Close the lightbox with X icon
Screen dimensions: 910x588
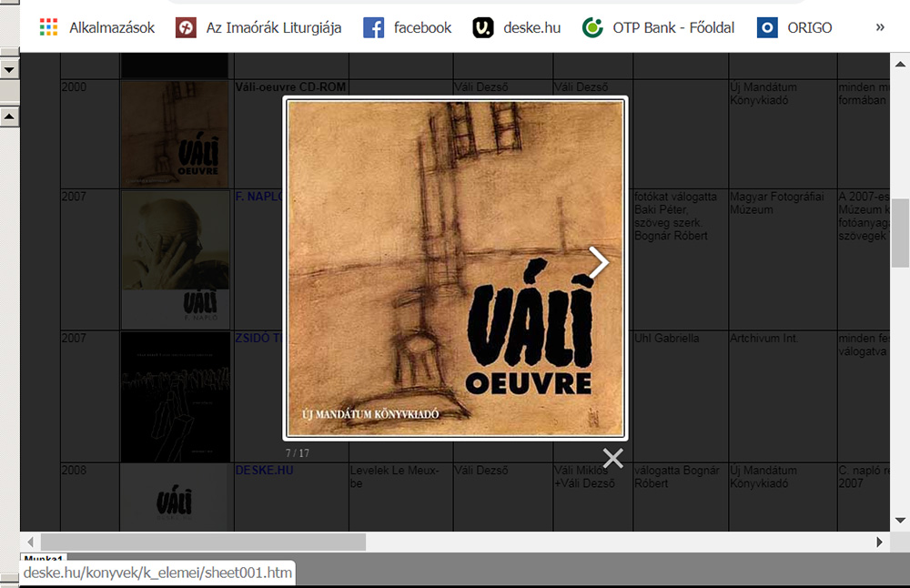click(612, 458)
